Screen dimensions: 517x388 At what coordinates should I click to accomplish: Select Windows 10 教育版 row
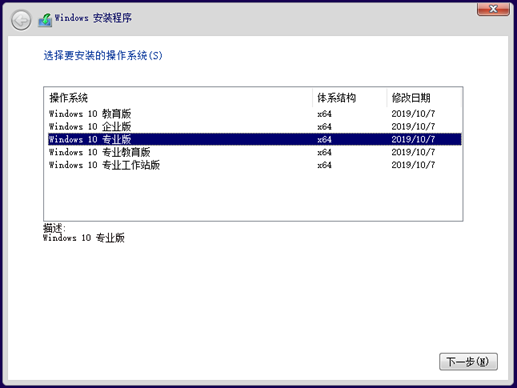(x=255, y=114)
